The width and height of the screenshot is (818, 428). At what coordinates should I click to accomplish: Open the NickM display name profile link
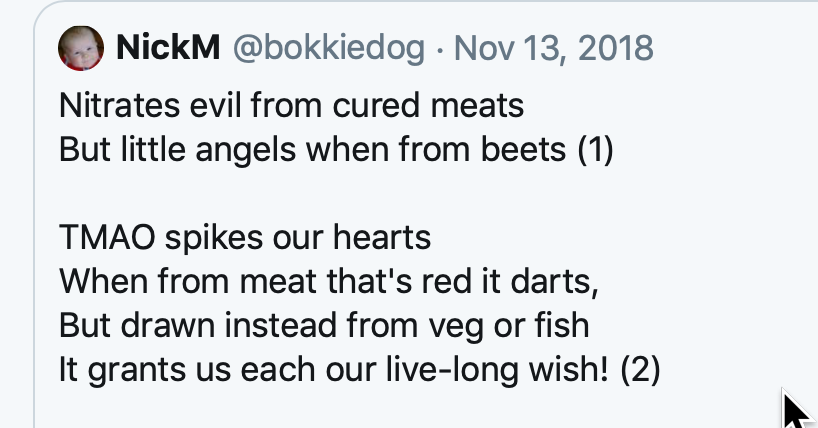[x=168, y=47]
